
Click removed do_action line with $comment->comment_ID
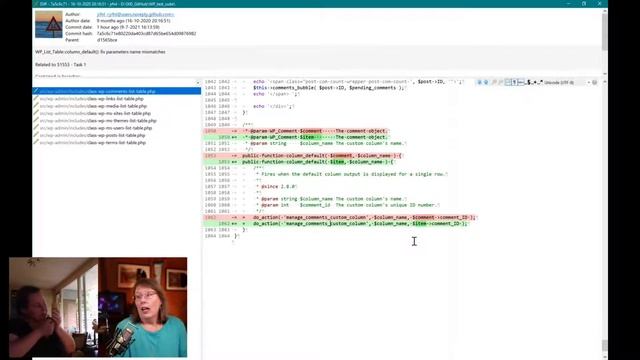coord(363,218)
